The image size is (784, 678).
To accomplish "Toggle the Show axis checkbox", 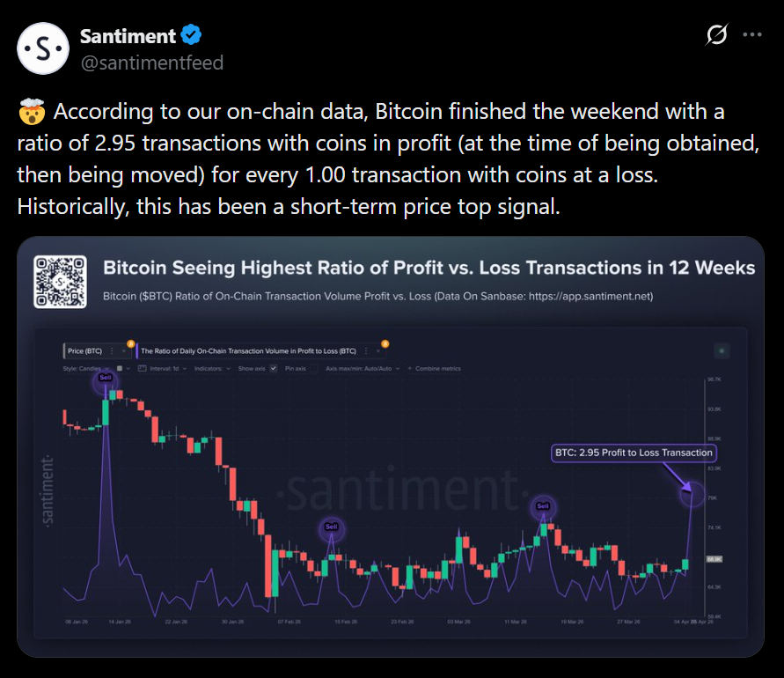I will click(x=274, y=368).
